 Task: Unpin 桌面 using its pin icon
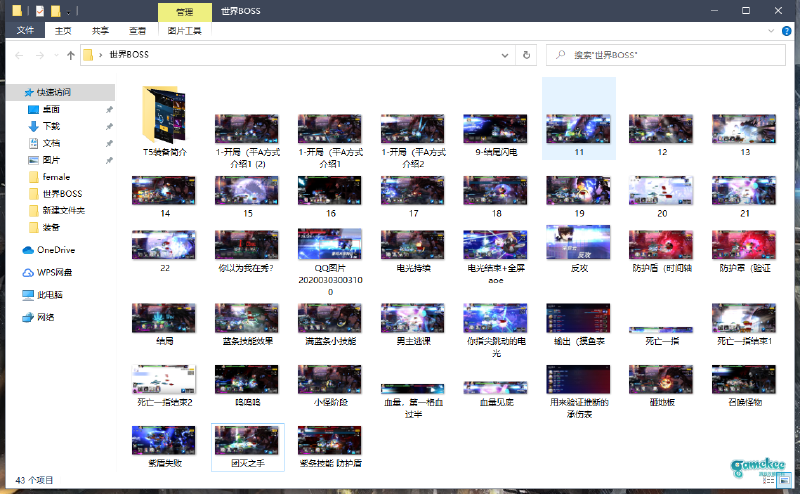(109, 110)
